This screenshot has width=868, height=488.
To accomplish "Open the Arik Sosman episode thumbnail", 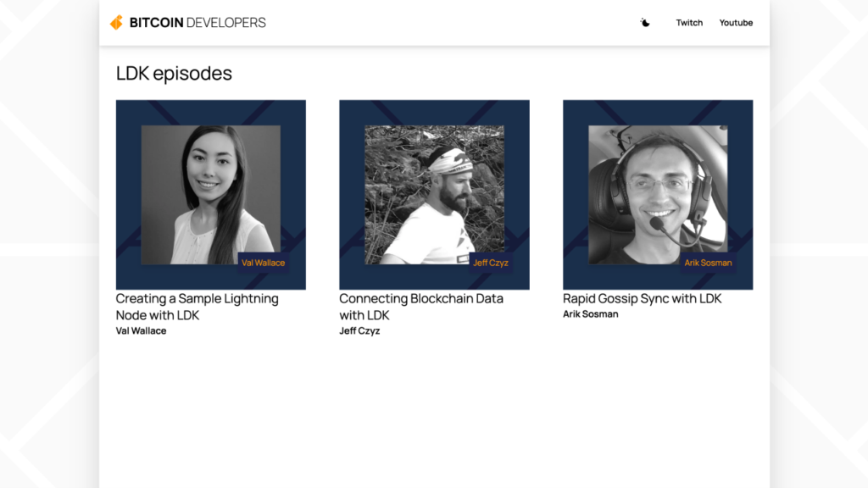I will click(658, 195).
